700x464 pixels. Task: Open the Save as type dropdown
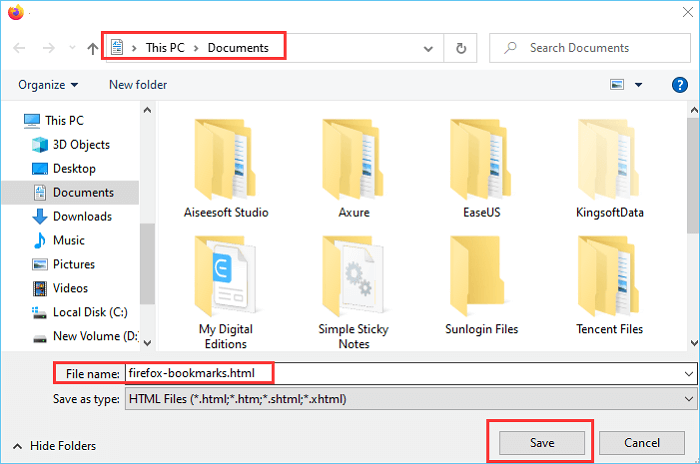pos(411,399)
